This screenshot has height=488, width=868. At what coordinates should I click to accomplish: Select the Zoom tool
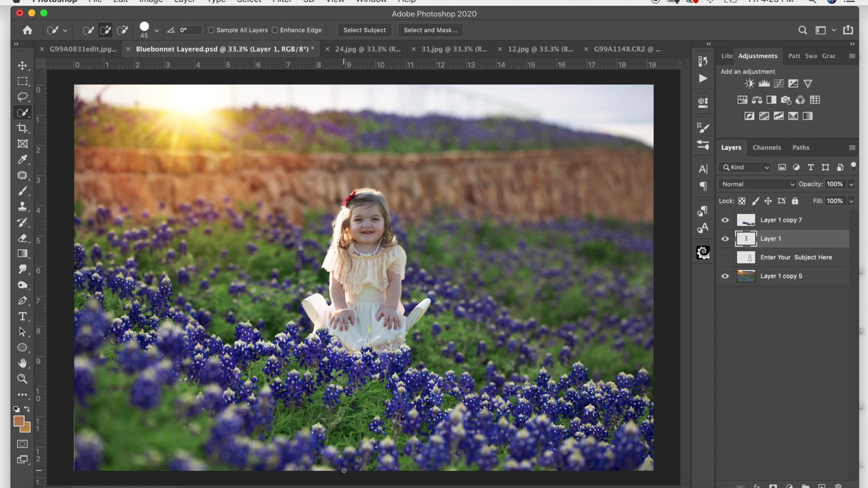click(22, 379)
